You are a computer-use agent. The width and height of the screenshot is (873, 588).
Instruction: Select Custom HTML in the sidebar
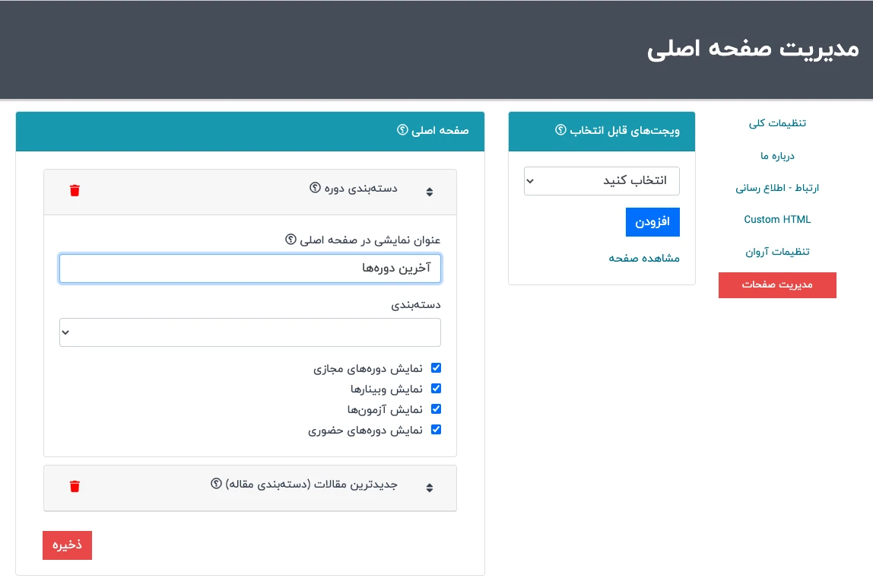click(777, 219)
